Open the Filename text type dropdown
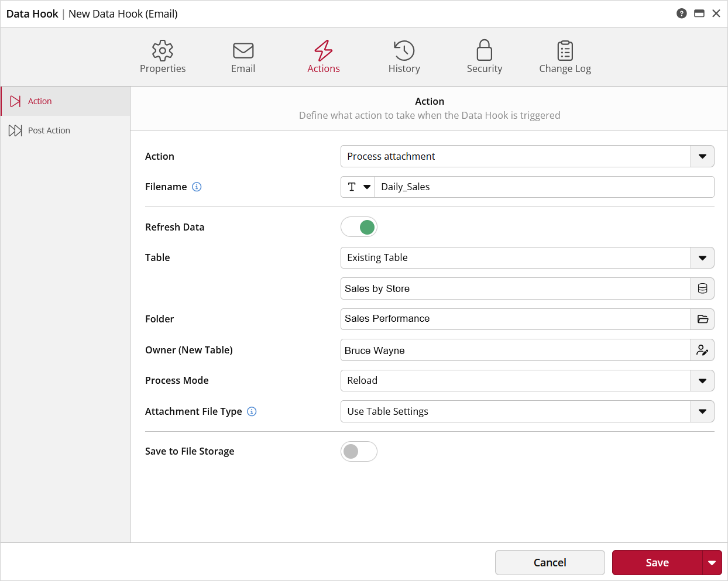This screenshot has height=581, width=728. [358, 187]
